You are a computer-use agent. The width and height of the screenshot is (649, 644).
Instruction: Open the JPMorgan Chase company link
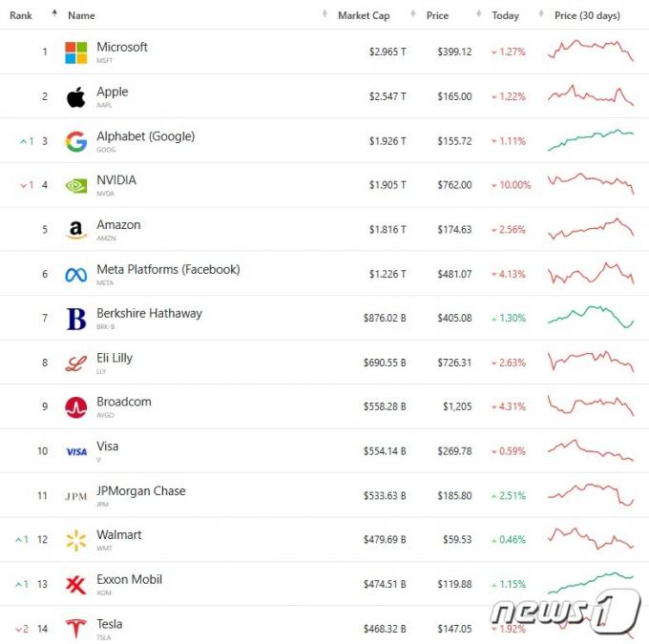[141, 490]
